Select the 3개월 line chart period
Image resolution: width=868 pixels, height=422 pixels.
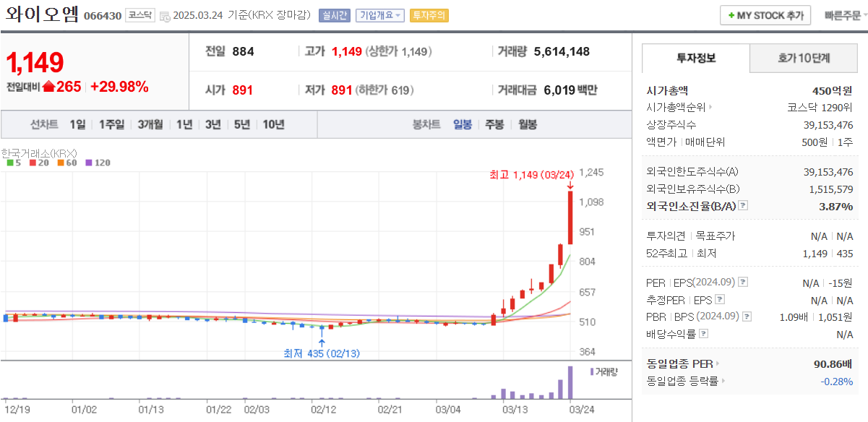coord(150,124)
